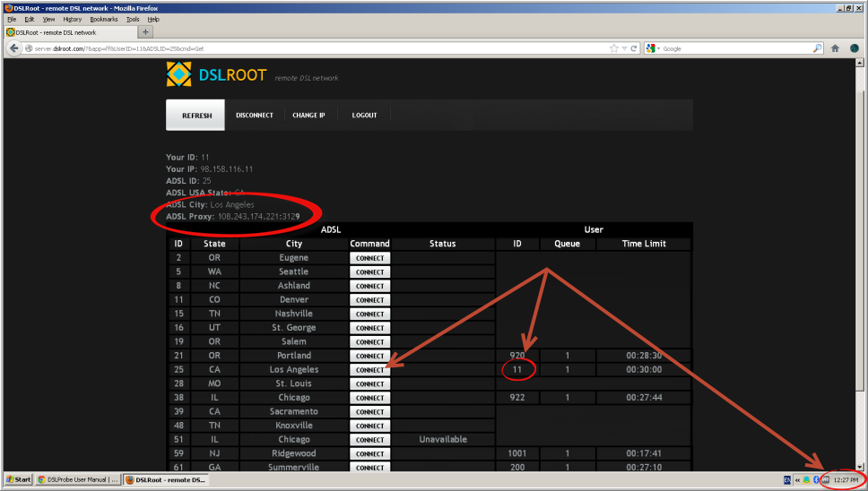Click the search magnifier icon
This screenshot has height=491, width=868.
[817, 48]
